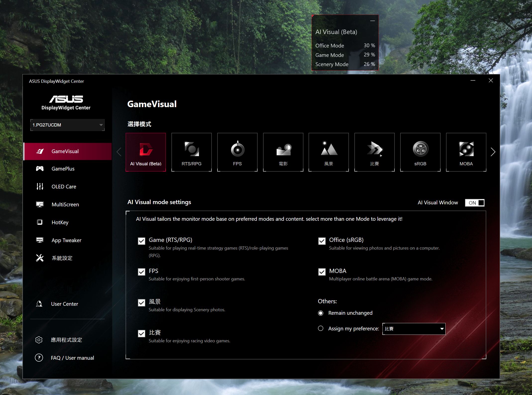
Task: Open the Assign my preference 比賽 dropdown
Action: pos(414,329)
